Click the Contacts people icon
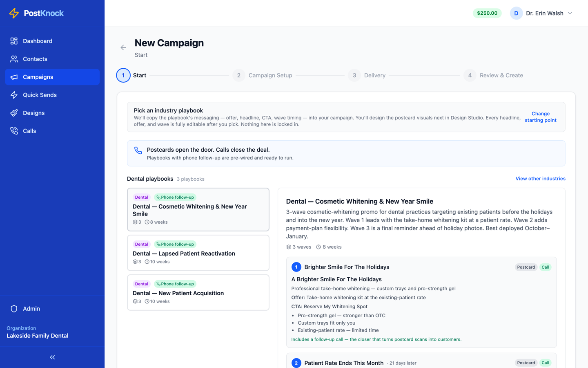Screen dimensions: 588x368 [14, 59]
